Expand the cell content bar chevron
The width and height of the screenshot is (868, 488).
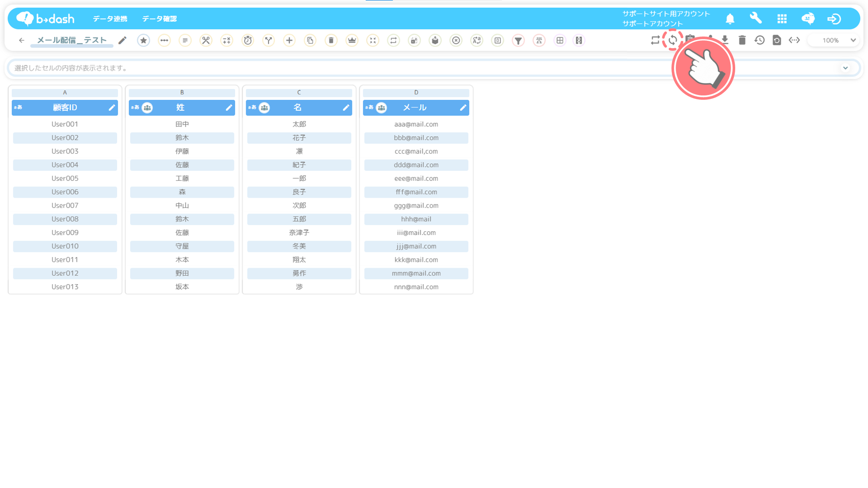coord(845,68)
